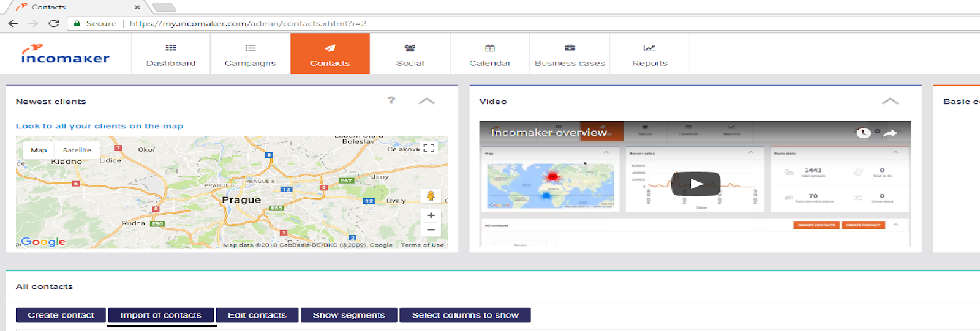Screen dimensions: 980x331
Task: Click the Contacts paper plane icon
Action: (330, 48)
